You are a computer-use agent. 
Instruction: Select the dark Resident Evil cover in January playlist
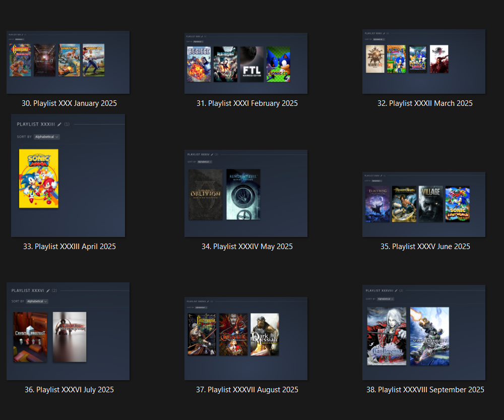click(x=45, y=60)
